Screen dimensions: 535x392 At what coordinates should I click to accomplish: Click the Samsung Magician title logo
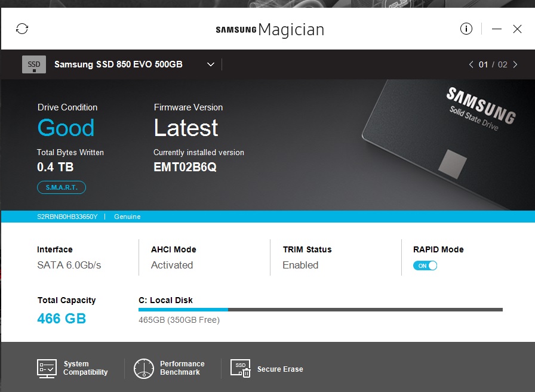[x=270, y=30]
